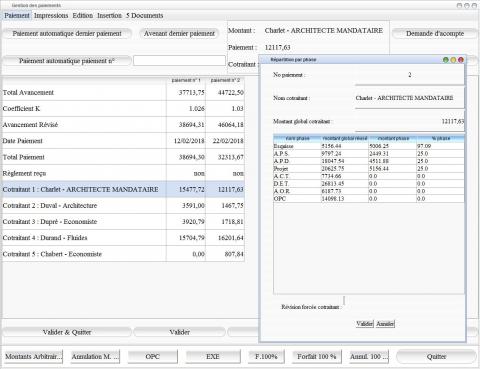Click the Total Paiement row label
The image size is (480, 369).
point(23,157)
